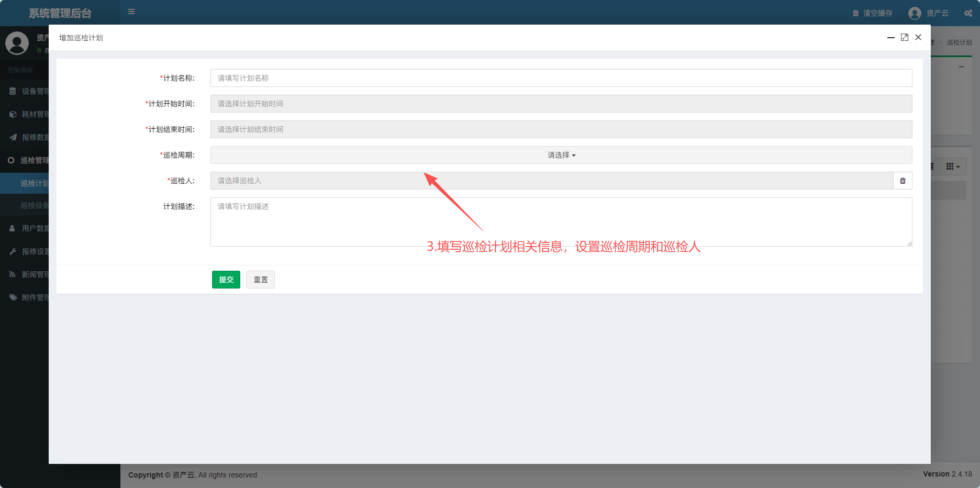Click the 计划名称 input field

(x=561, y=78)
